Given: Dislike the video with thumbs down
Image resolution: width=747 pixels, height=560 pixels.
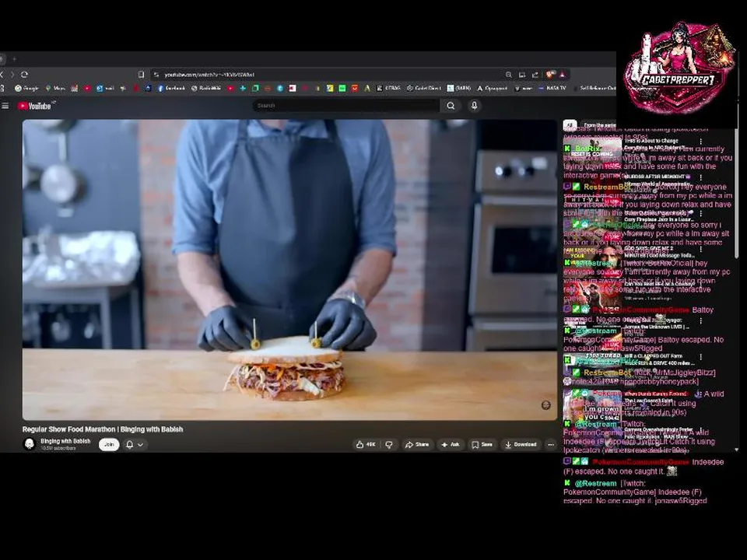Looking at the screenshot, I should click(x=389, y=444).
